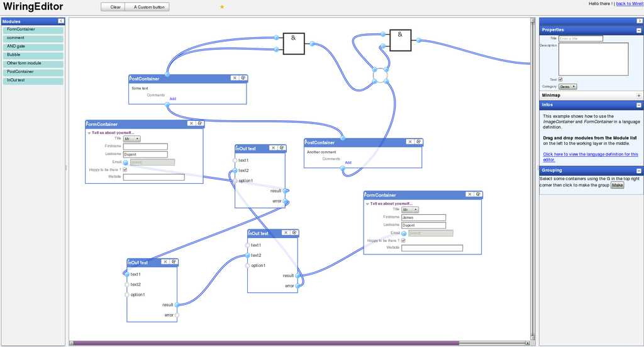Uncheck 'Happy to be there' in left FormContainer
The height and width of the screenshot is (347, 644).
pyautogui.click(x=125, y=169)
